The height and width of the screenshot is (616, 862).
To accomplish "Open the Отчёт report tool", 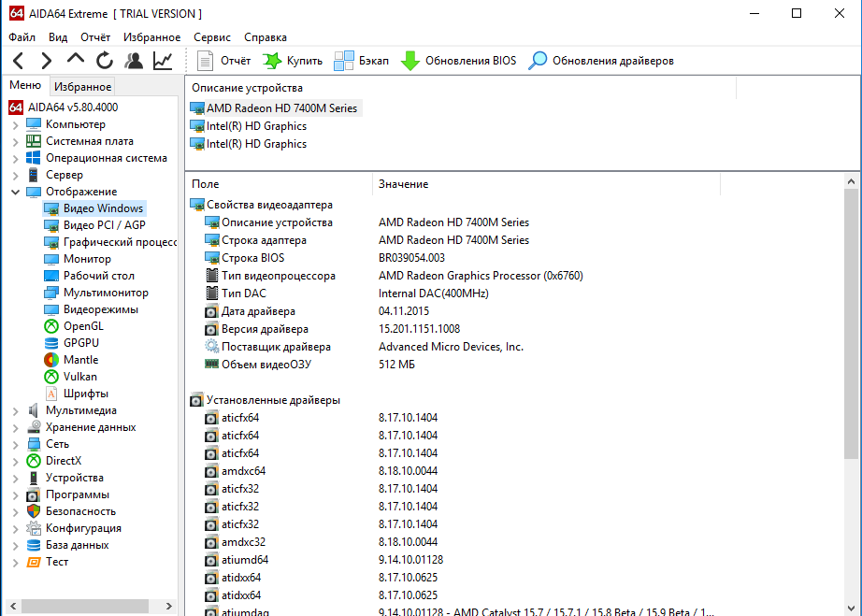I will tap(224, 61).
